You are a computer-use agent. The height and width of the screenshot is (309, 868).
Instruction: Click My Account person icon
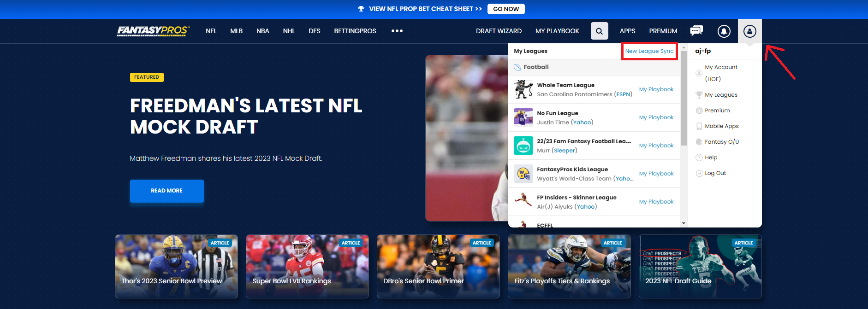tap(699, 73)
